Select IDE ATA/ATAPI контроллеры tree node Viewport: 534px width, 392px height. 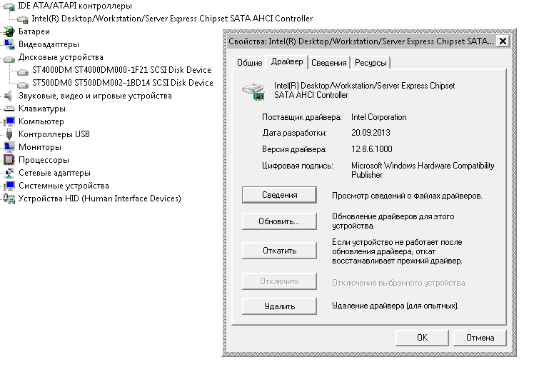point(74,6)
